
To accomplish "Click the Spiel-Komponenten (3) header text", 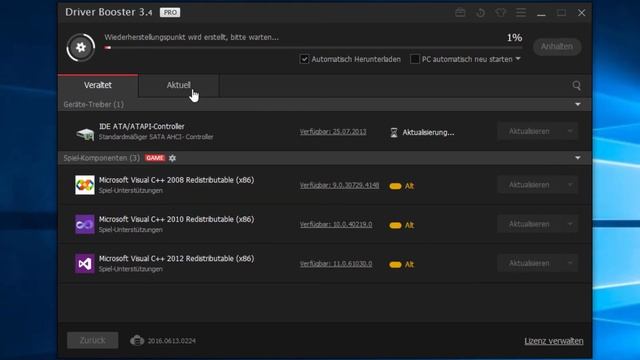I will (x=102, y=158).
